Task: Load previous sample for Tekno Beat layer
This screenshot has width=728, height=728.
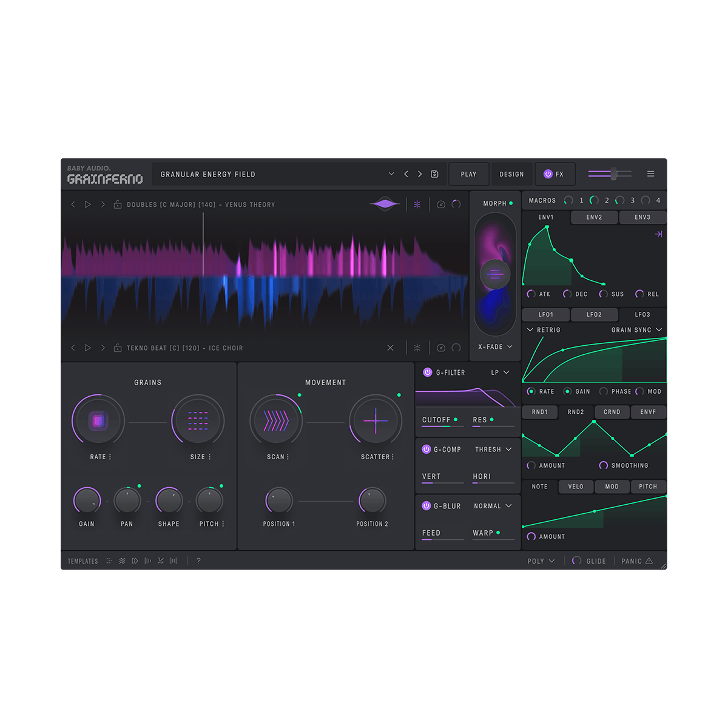Action: pos(73,348)
